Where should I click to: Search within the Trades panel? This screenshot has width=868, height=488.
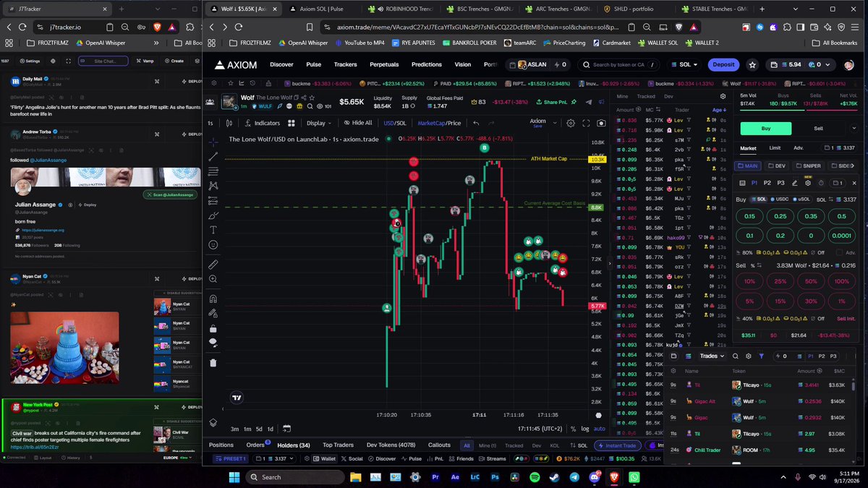point(735,356)
